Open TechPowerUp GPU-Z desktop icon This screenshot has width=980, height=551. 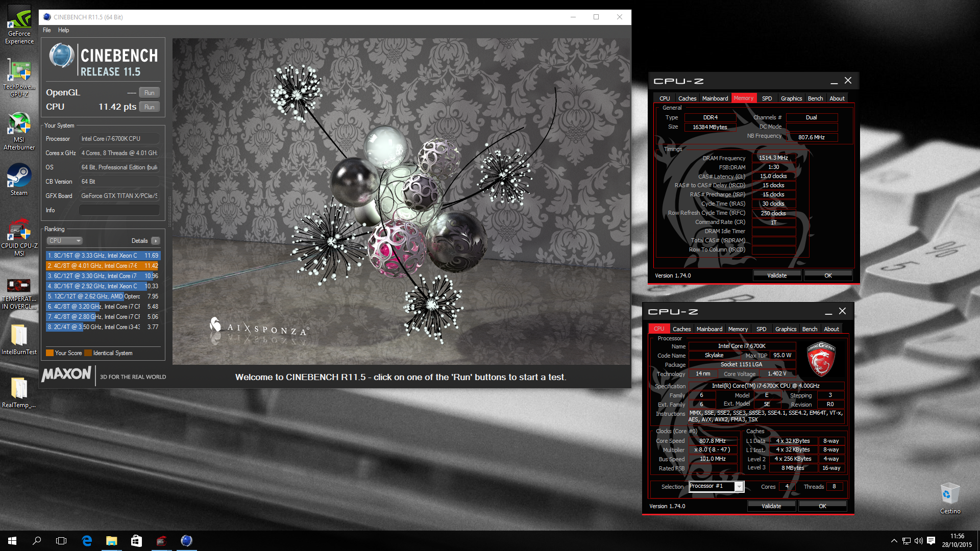(x=19, y=78)
